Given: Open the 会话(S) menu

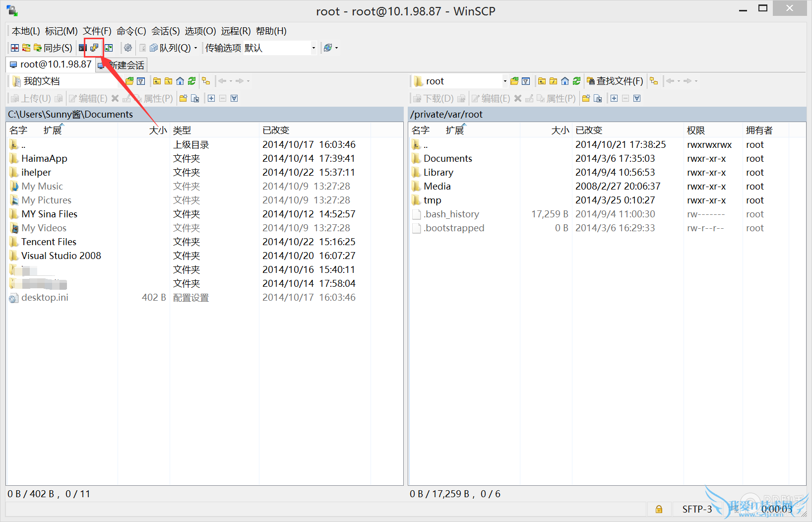Looking at the screenshot, I should click(x=166, y=31).
